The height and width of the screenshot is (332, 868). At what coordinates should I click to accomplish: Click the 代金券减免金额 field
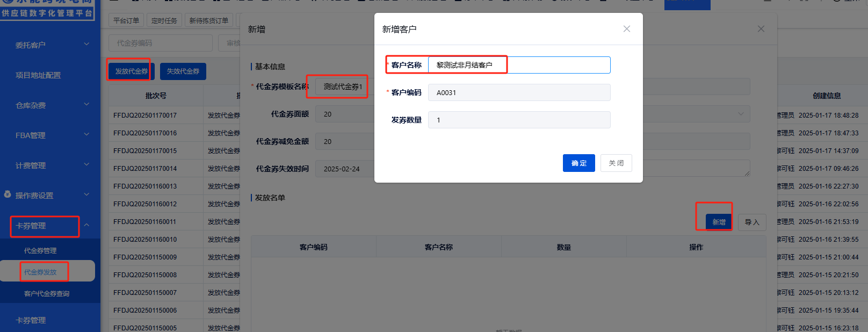pyautogui.click(x=344, y=141)
